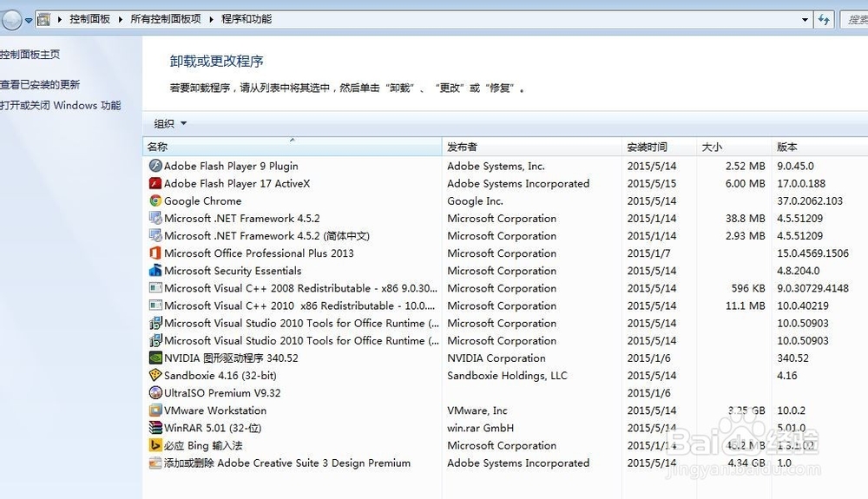Expand arrow after 控制面板 in breadcrumb

click(x=120, y=19)
